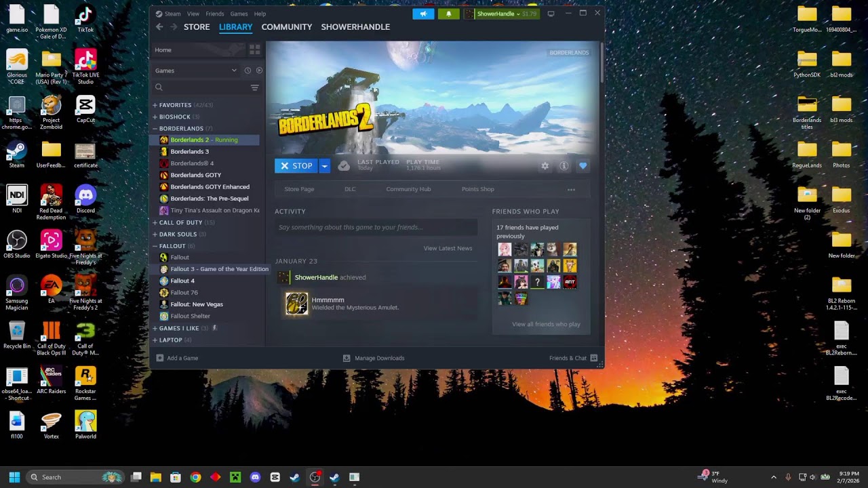The image size is (868, 488).
Task: Toggle Borderlands 2 favorite heart
Action: pos(583,166)
